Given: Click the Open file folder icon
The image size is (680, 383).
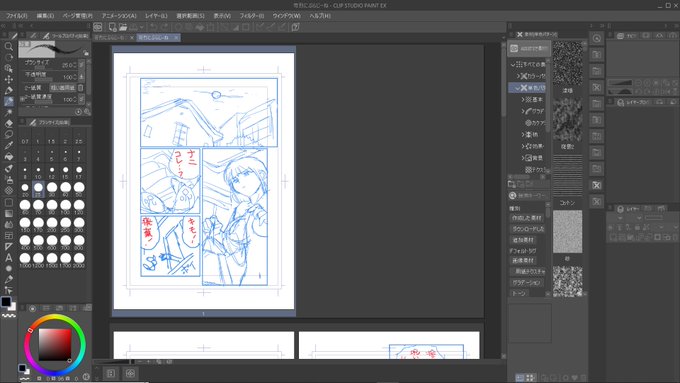Looking at the screenshot, I should coord(123,27).
